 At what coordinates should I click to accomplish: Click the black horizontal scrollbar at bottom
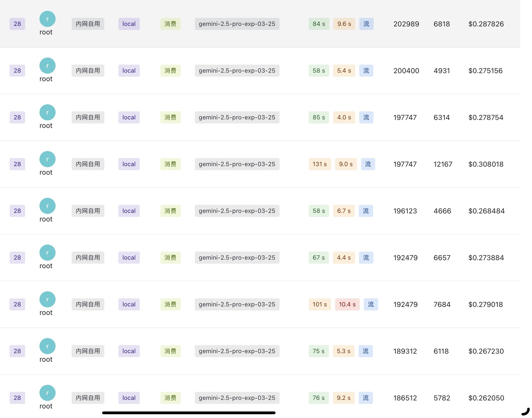189,413
